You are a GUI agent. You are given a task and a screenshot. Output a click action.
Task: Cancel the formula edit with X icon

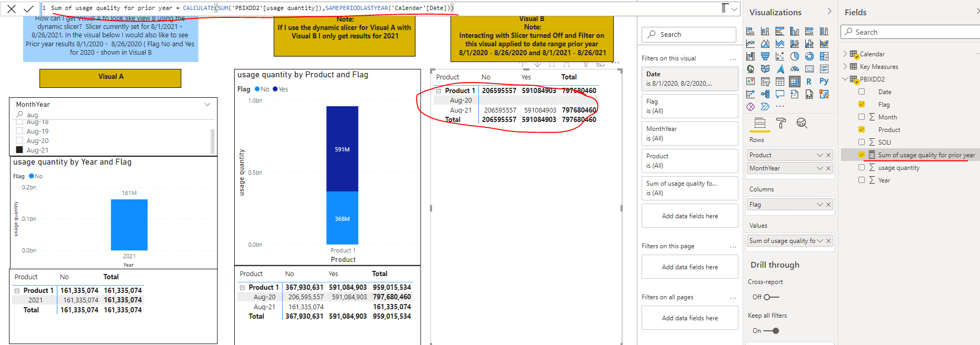click(x=12, y=8)
